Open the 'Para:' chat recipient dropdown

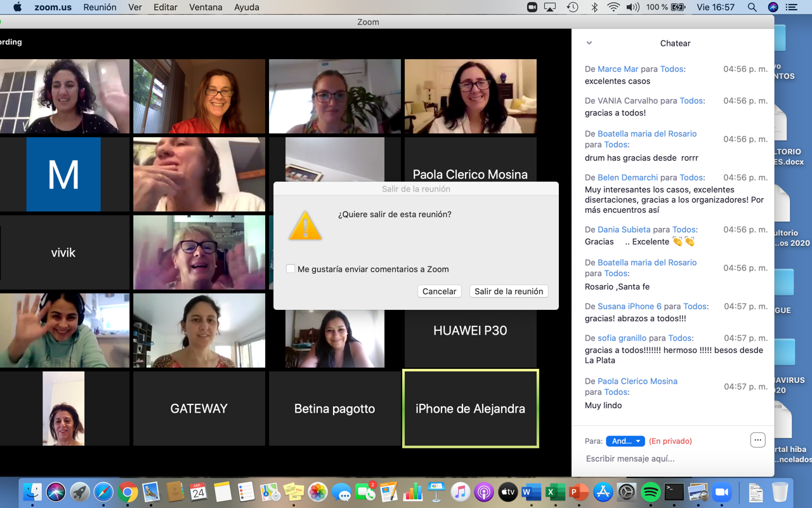pos(625,441)
